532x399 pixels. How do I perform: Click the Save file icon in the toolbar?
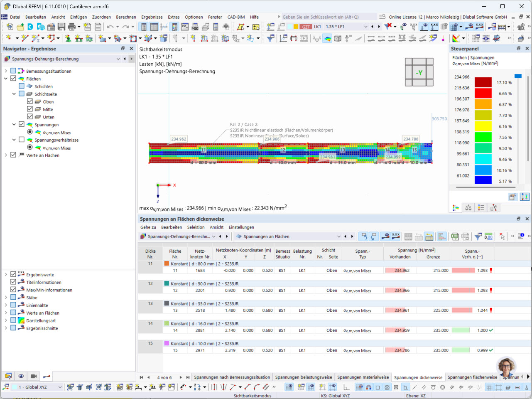tap(61, 27)
